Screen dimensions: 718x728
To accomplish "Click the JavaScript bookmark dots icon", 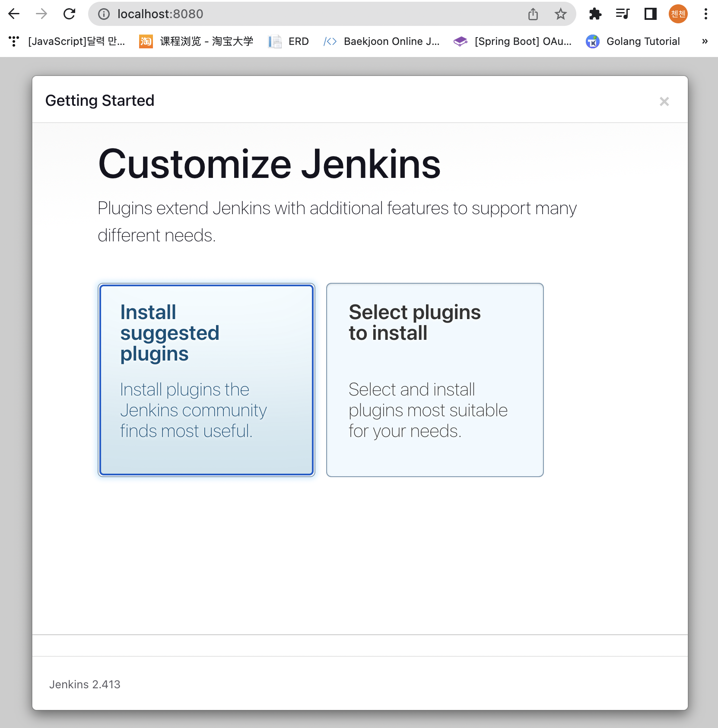I will pos(14,41).
